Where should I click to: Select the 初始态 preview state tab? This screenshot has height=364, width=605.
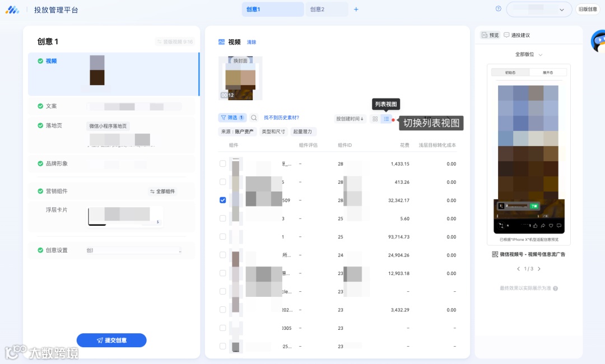[510, 72]
